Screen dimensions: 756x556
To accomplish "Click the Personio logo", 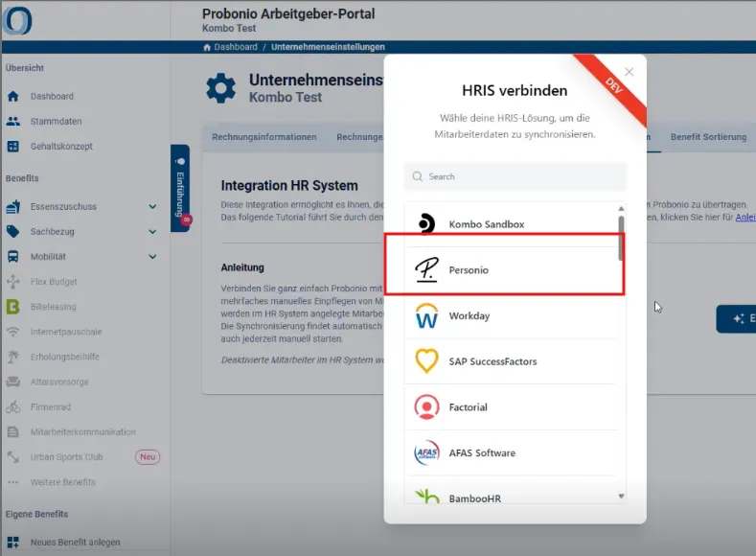I will (x=426, y=269).
